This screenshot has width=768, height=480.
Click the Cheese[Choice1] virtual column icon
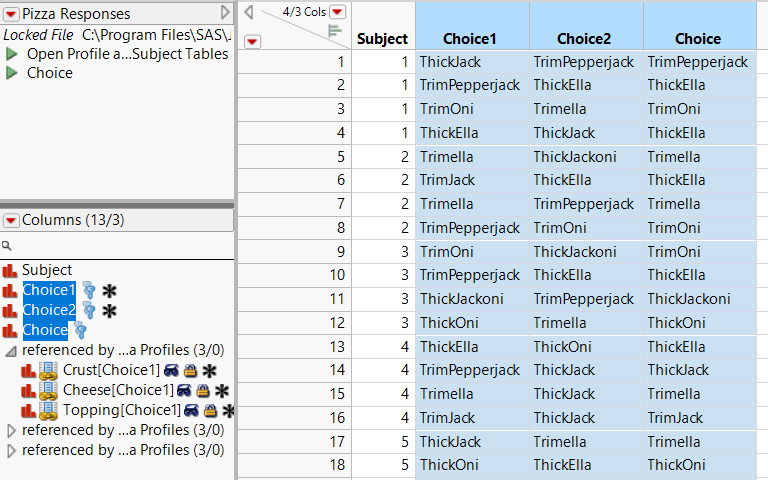coord(48,391)
